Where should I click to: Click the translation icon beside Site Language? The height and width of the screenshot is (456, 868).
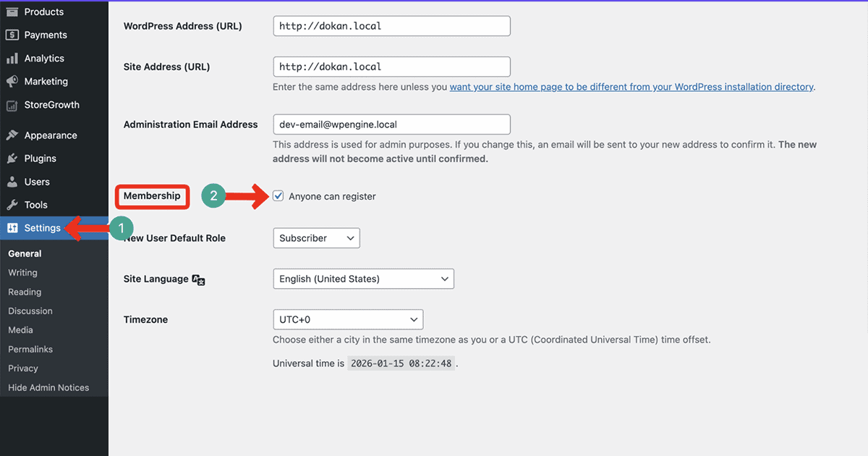198,280
